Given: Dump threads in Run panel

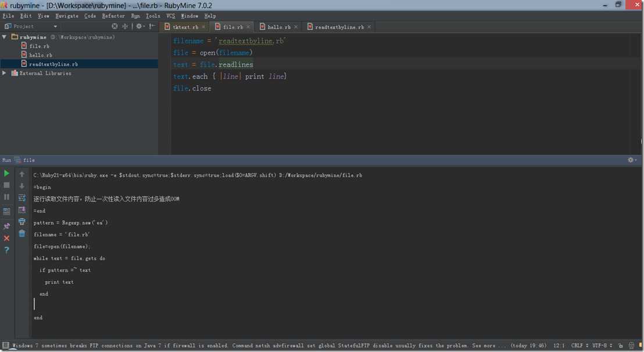Looking at the screenshot, I should pos(6,211).
